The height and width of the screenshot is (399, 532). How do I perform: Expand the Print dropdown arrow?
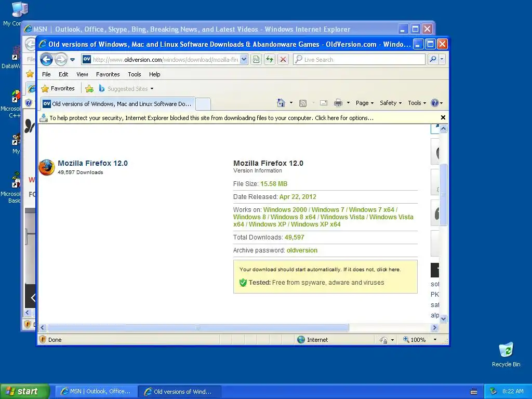[348, 103]
